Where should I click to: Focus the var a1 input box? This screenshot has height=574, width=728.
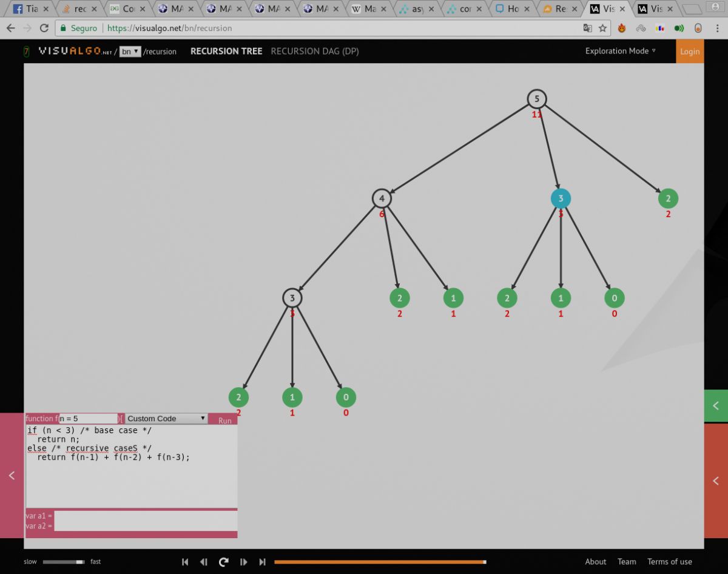point(146,516)
